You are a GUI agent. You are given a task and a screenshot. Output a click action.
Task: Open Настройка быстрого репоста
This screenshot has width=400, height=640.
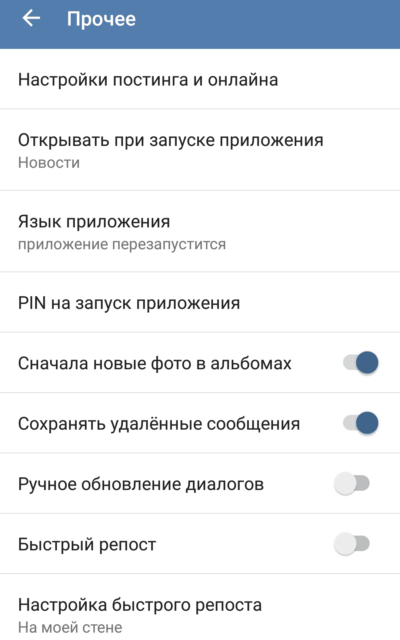(200, 607)
